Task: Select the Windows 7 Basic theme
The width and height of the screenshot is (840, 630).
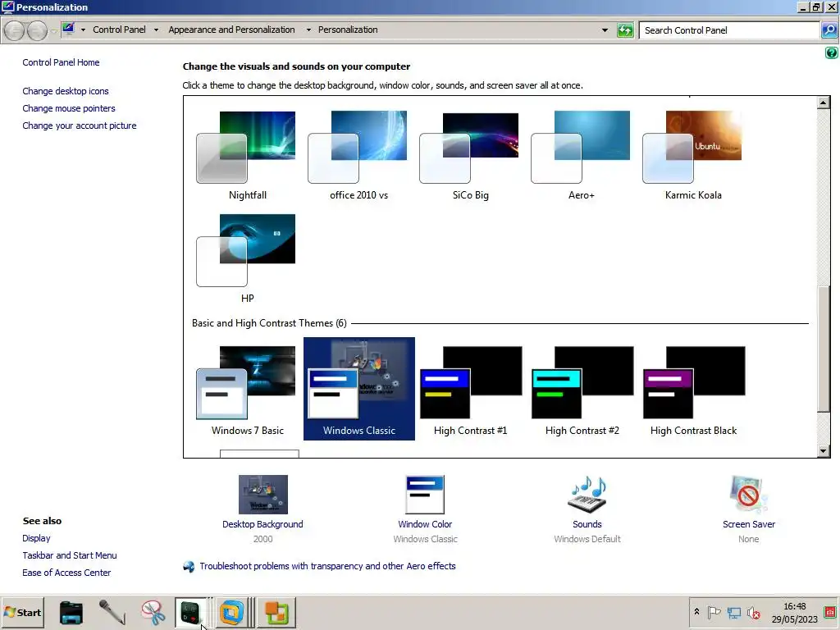Action: click(247, 390)
